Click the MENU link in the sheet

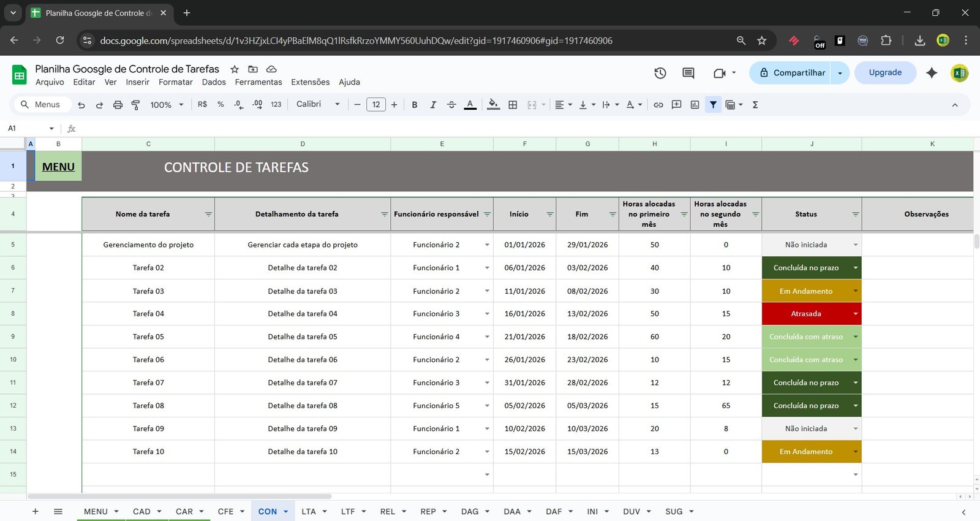(x=58, y=167)
